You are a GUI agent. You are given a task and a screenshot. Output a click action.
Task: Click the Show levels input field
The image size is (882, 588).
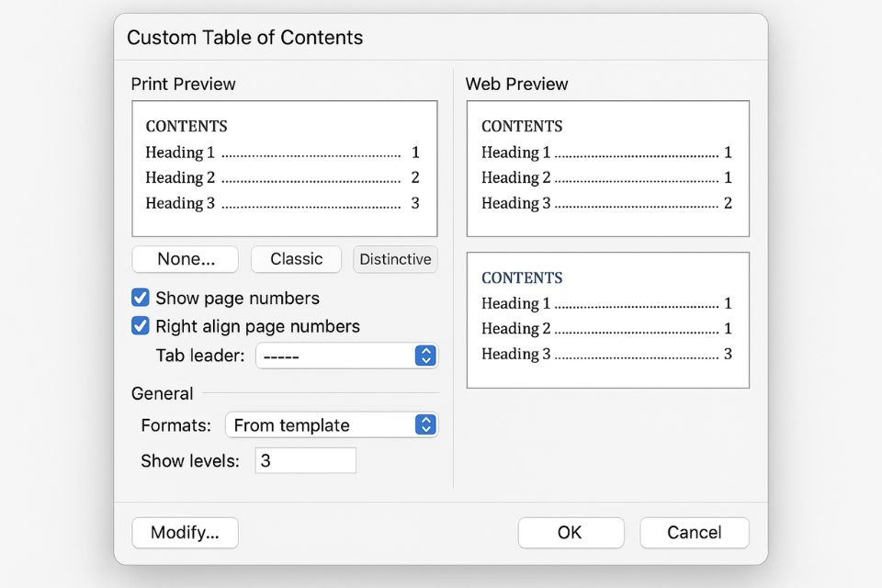305,460
